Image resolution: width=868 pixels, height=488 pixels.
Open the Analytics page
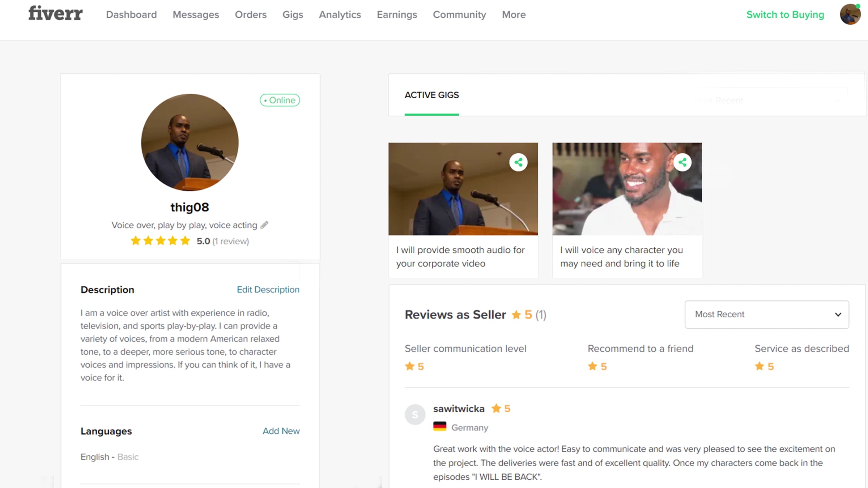click(340, 14)
